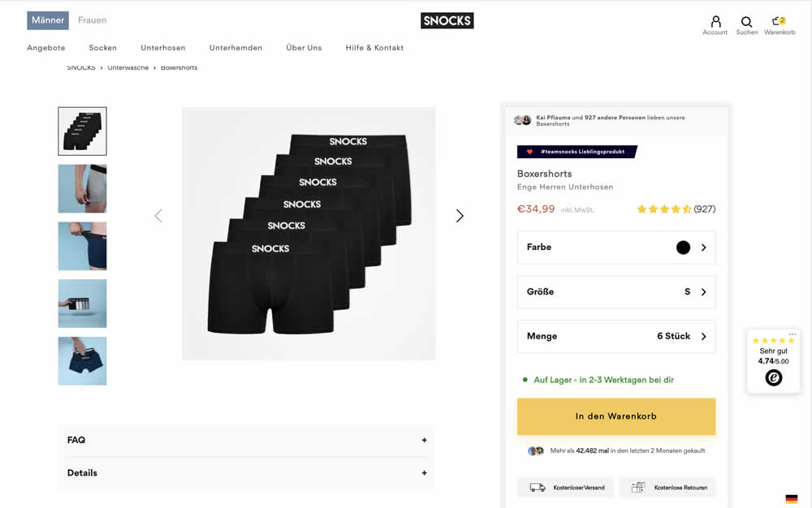Open the Menge quantity selector
The image size is (812, 508).
coord(615,336)
